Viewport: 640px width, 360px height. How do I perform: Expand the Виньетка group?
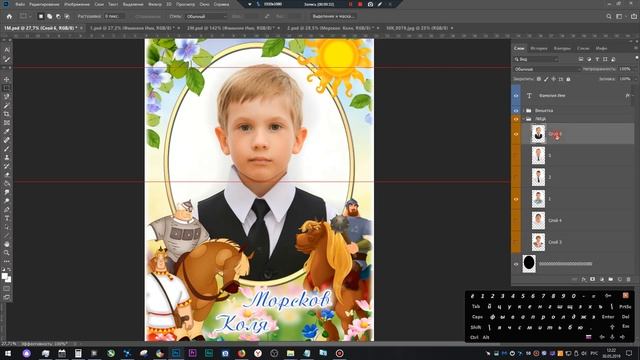coord(523,111)
